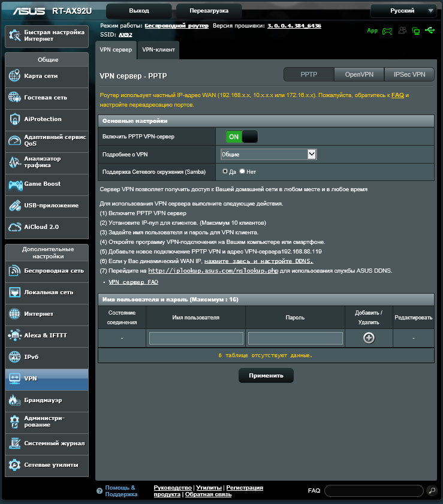Click the Карта сети globe icon
The width and height of the screenshot is (443, 504).
tap(14, 76)
